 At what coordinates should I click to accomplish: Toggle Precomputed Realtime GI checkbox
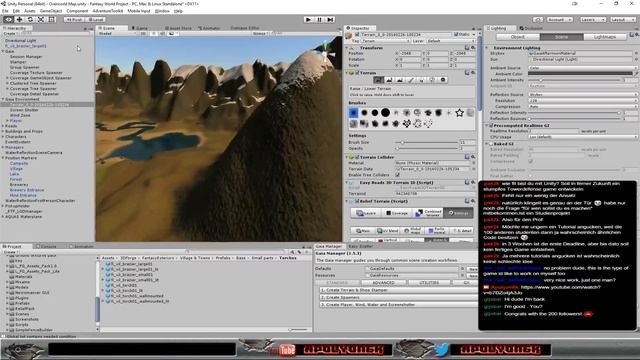491,126
